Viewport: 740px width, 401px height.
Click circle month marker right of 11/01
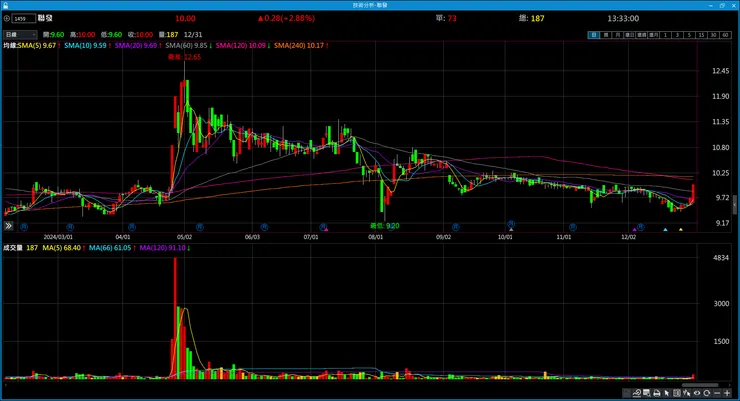(x=572, y=227)
